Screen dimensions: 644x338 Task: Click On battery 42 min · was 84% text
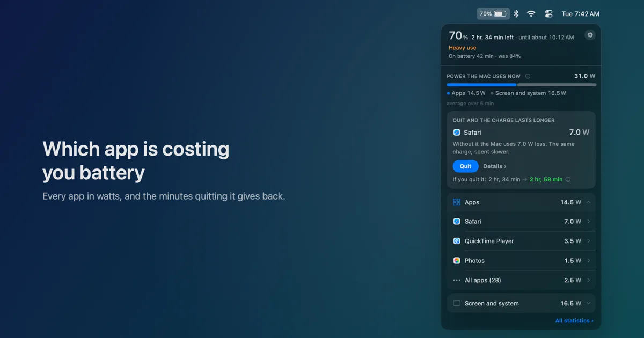coord(485,56)
